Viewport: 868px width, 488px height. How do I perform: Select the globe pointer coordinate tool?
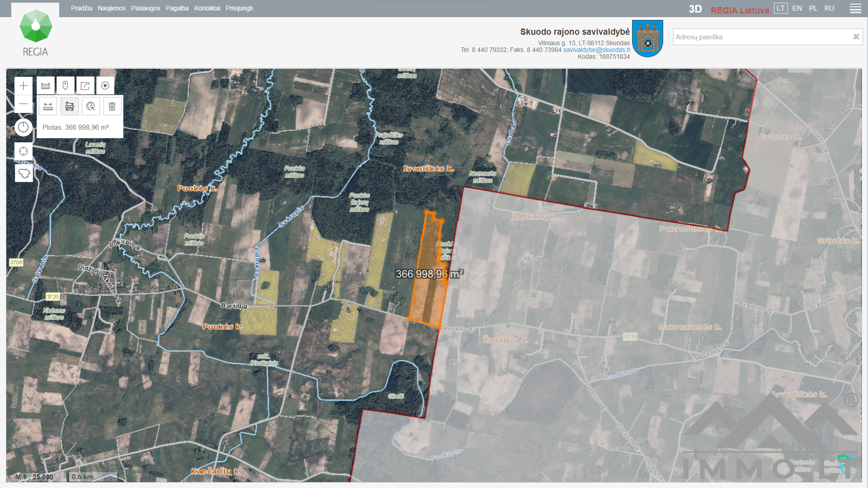pos(91,106)
